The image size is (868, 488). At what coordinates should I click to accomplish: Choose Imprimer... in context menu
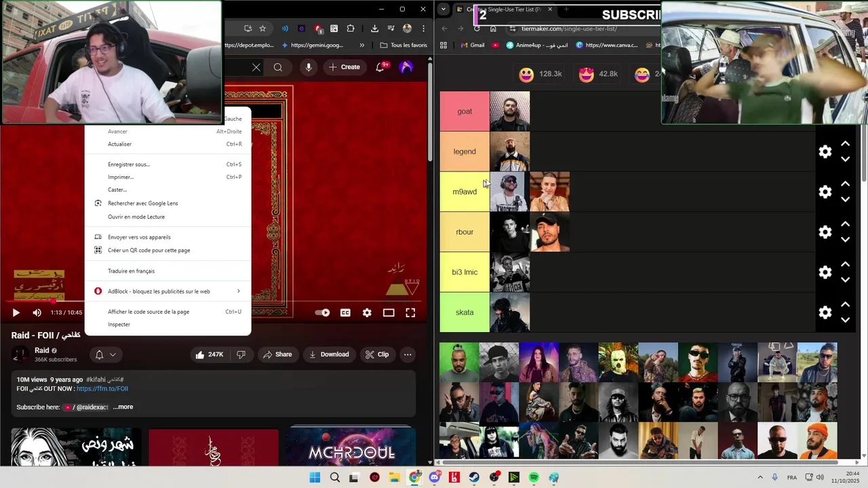167,178
